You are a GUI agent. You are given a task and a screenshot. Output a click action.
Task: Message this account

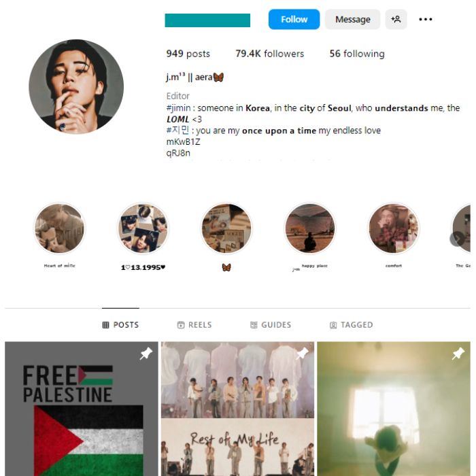point(352,20)
